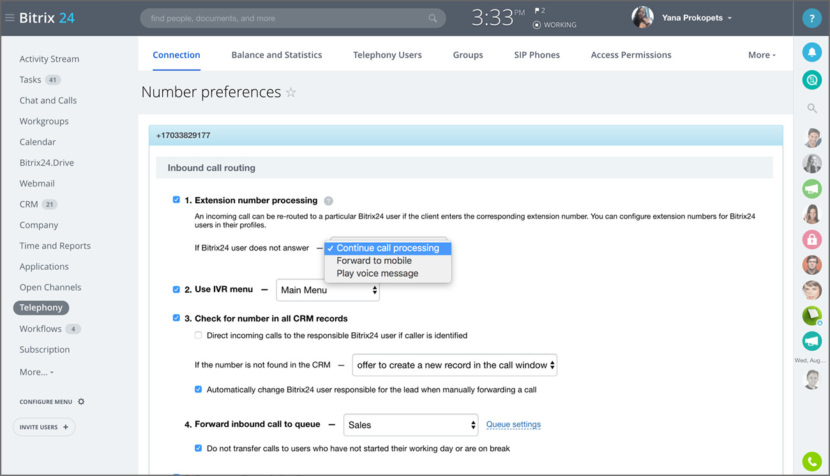Open the Main Menu IVR dropdown
The image size is (830, 476).
click(328, 290)
